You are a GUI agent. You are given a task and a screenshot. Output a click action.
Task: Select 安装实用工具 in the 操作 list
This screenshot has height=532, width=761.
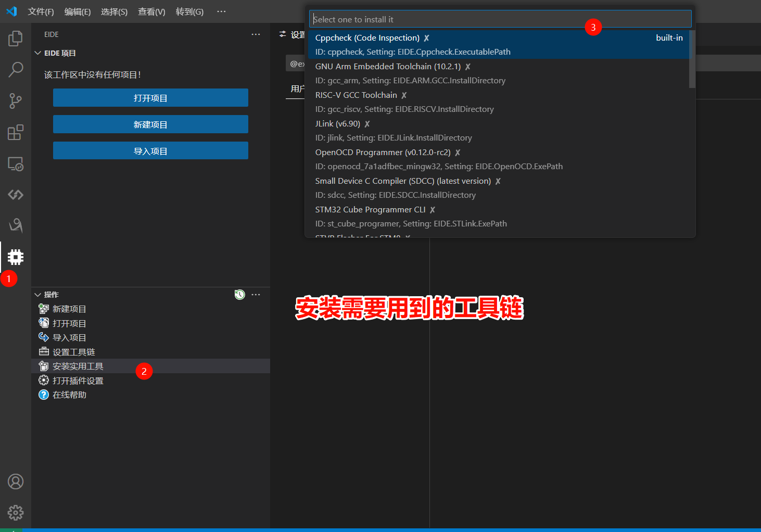pyautogui.click(x=78, y=366)
